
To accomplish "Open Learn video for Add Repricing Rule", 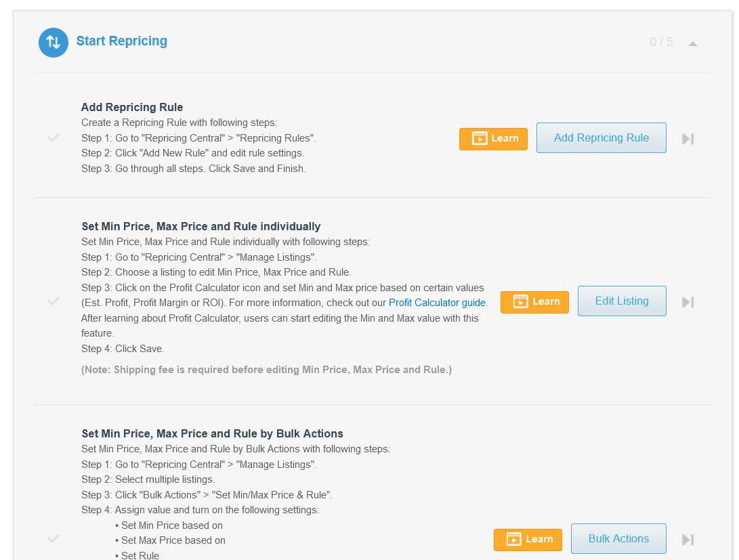I will (x=493, y=138).
